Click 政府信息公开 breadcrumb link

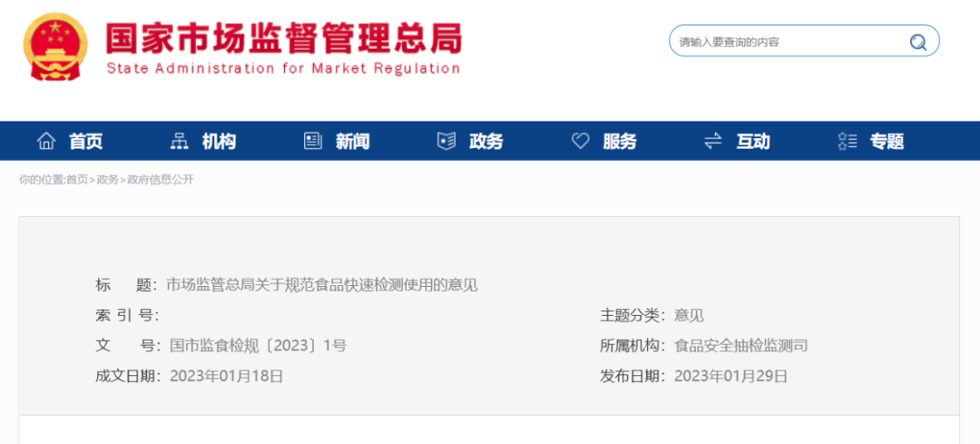point(161,180)
